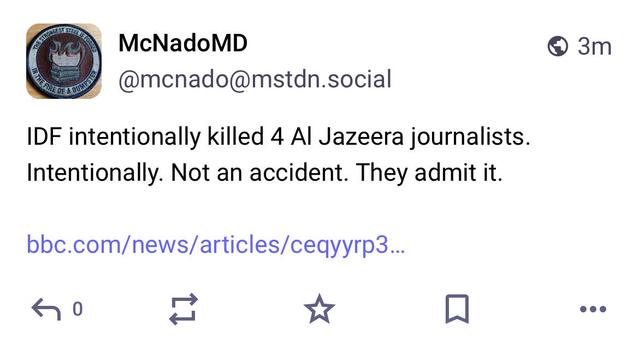Open McNadoMD's profile avatar image
This screenshot has height=361, width=639.
click(64, 61)
